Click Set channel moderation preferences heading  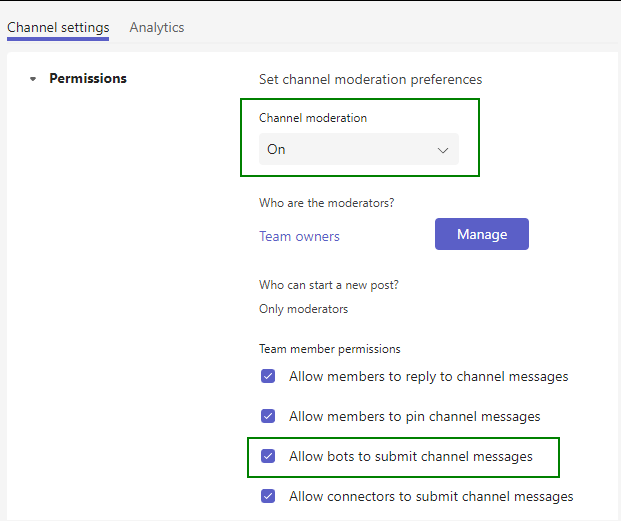coord(370,80)
